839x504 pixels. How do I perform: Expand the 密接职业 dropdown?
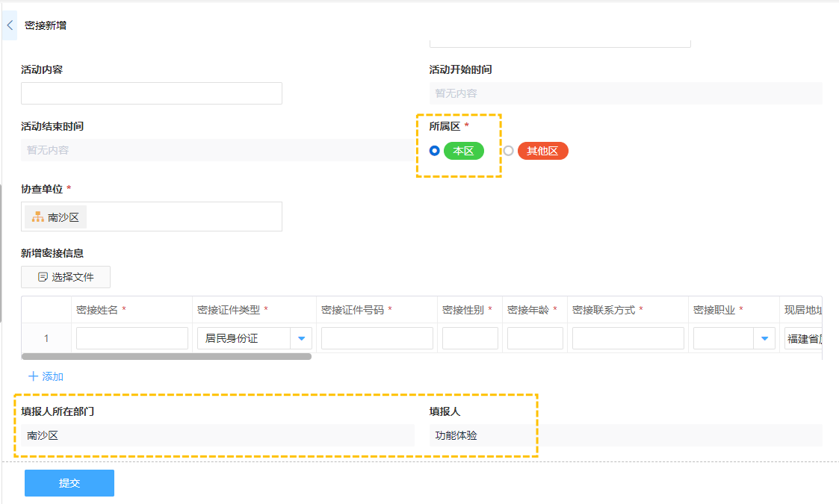pos(764,338)
